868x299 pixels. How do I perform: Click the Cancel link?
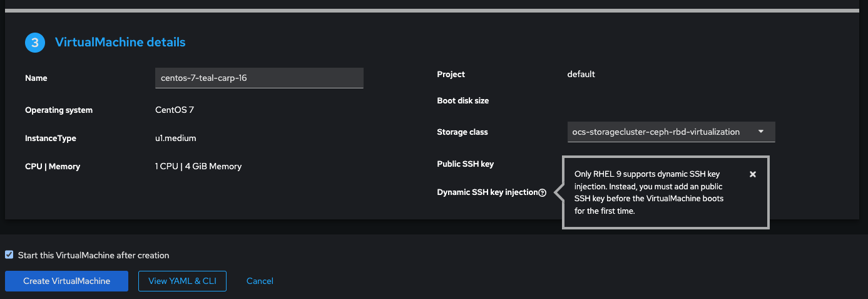point(260,281)
